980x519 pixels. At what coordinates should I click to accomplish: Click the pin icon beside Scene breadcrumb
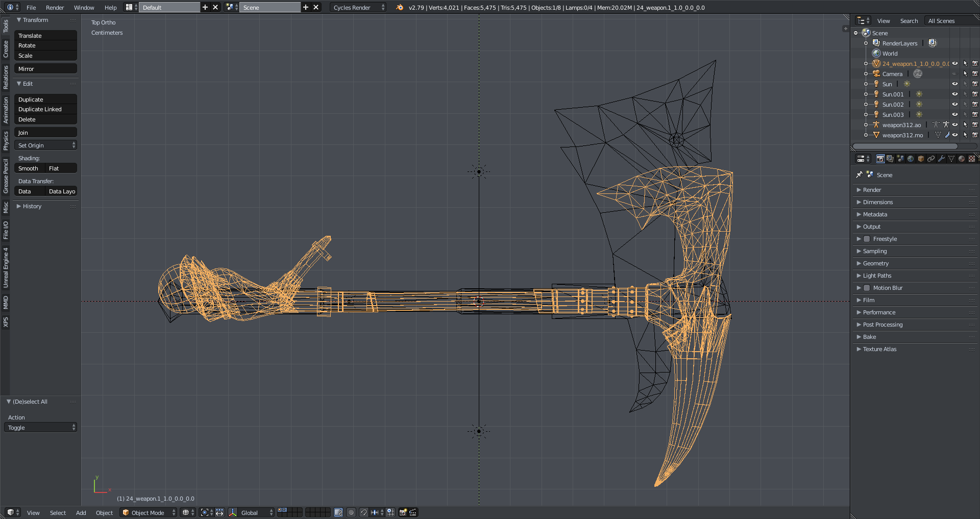pos(860,175)
